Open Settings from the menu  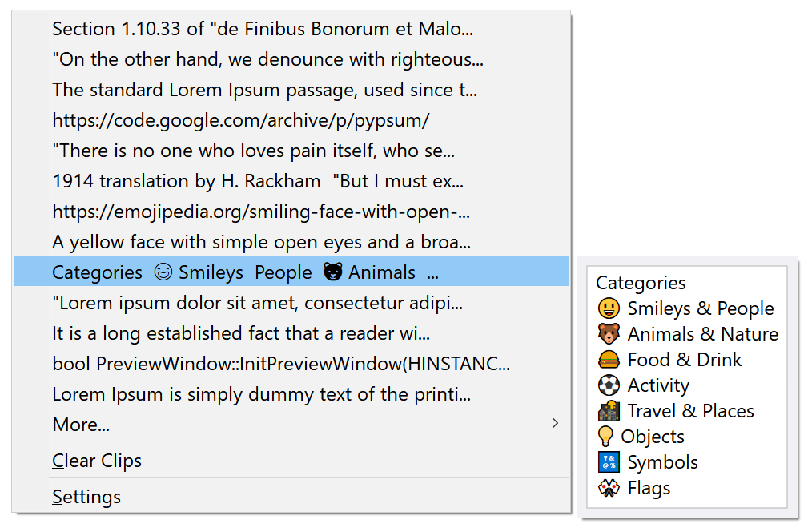point(291,496)
